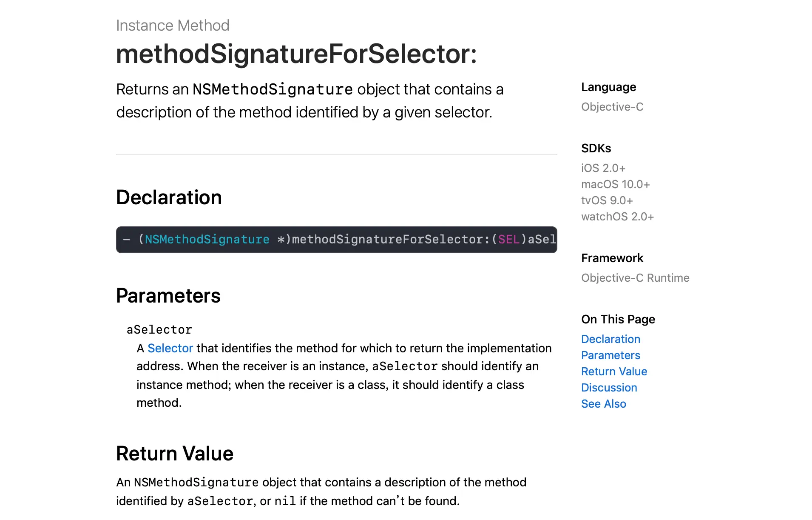Click the macOS 10.0+ SDK entry
This screenshot has width=812, height=520.
point(615,184)
